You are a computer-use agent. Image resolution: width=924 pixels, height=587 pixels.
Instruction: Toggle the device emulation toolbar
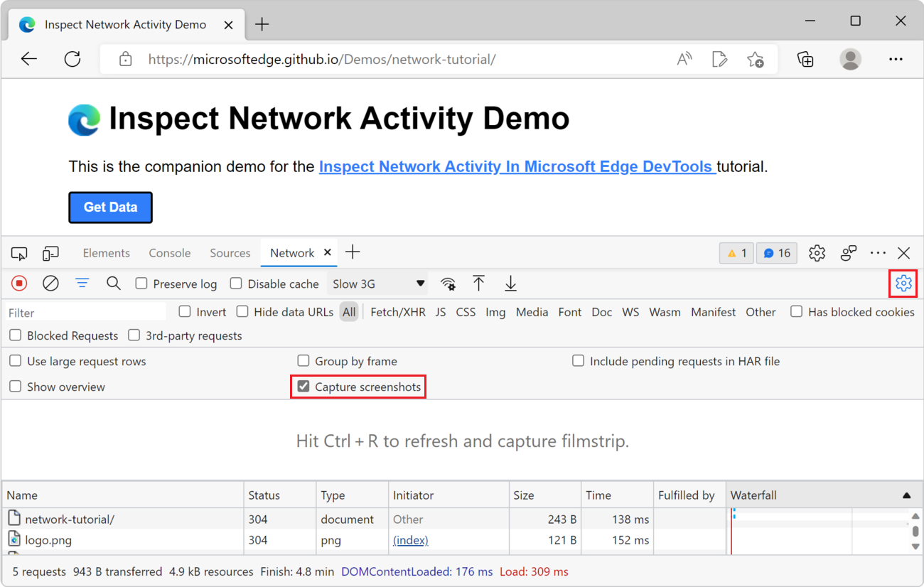50,253
